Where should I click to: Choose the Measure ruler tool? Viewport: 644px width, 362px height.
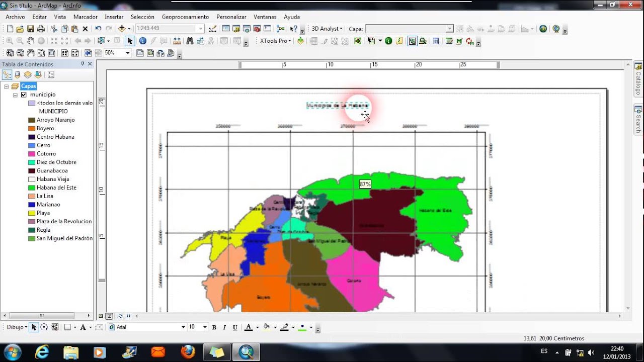177,41
